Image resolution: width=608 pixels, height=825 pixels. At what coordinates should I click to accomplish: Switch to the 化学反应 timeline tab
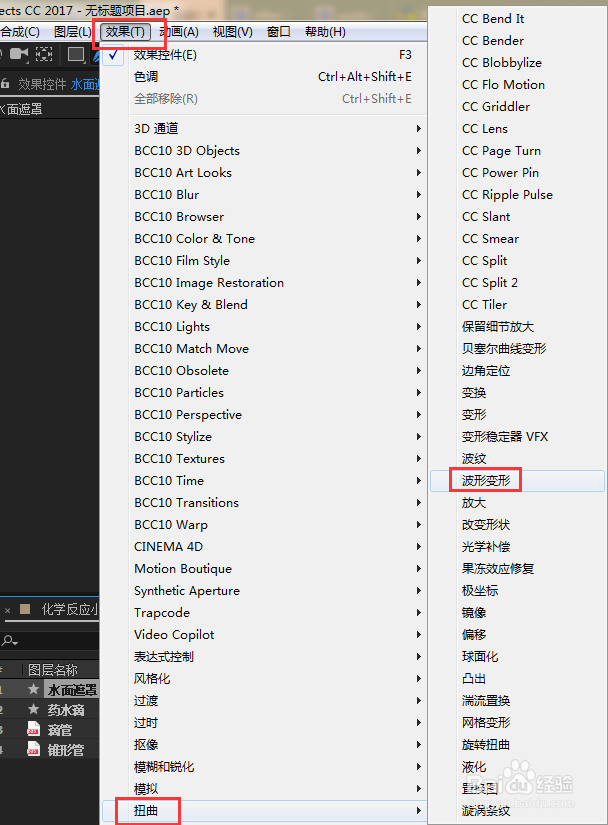tap(70, 610)
